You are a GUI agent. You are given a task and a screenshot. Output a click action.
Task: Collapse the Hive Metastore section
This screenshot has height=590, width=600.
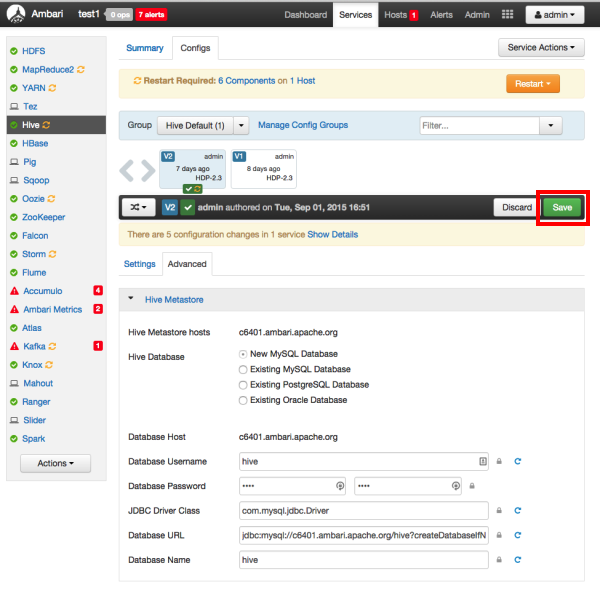click(x=131, y=298)
